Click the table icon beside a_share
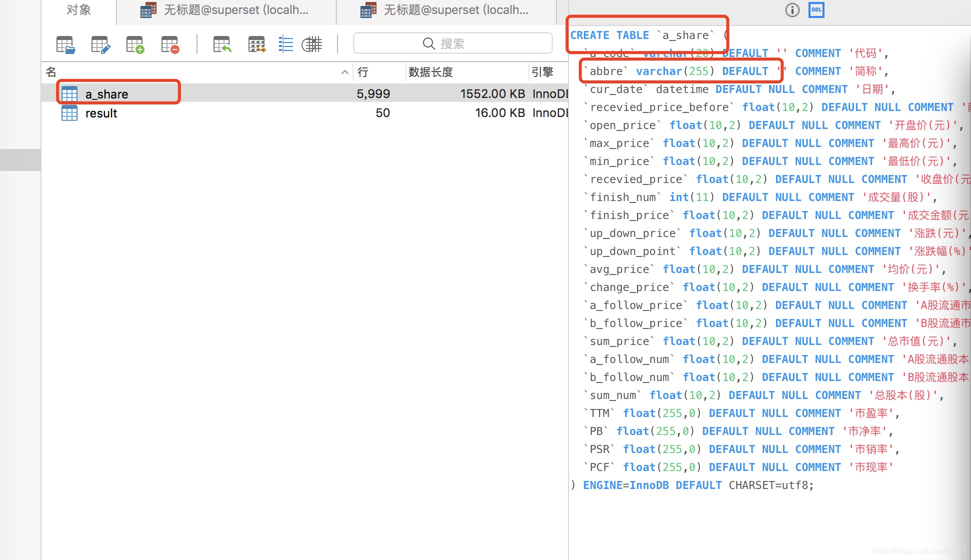Screen dimensions: 971x560 pyautogui.click(x=69, y=93)
